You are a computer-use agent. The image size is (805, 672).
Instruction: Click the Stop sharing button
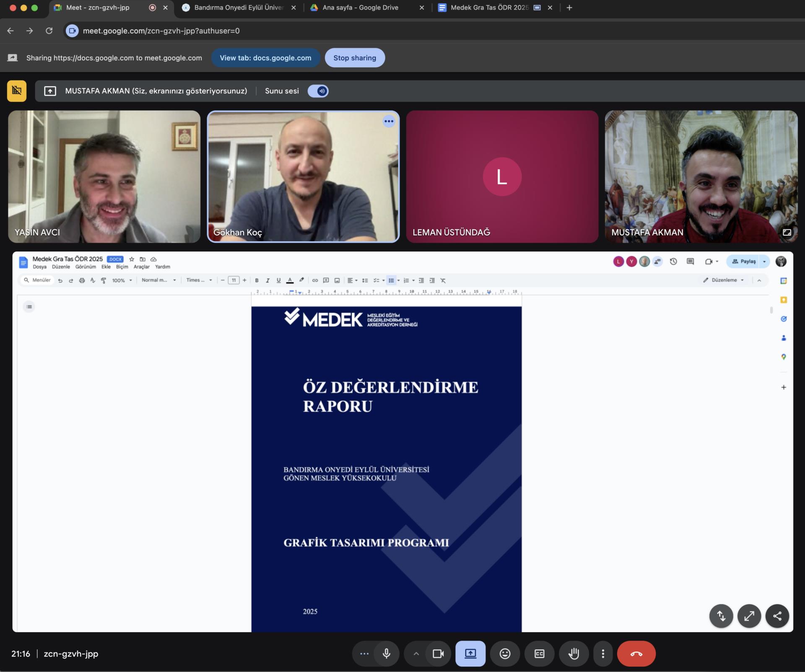(x=354, y=58)
